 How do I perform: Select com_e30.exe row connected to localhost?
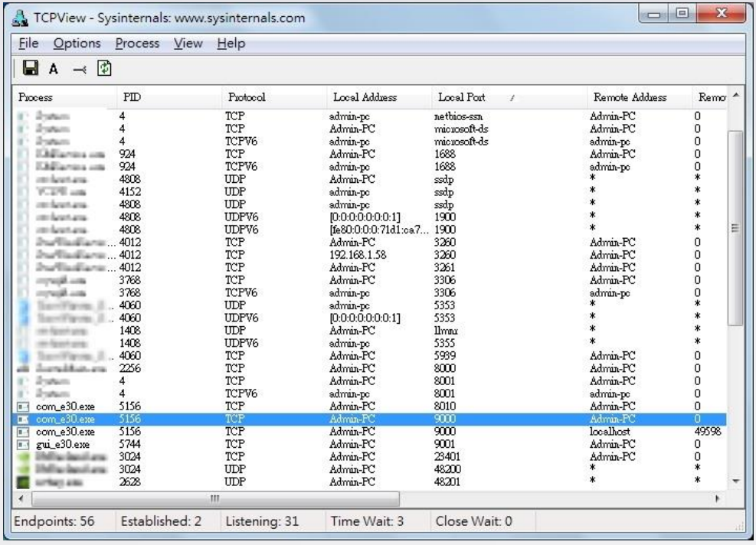(369, 431)
